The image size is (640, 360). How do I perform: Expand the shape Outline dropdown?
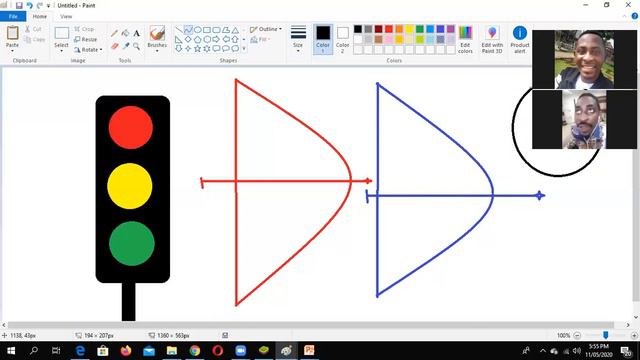click(x=280, y=29)
